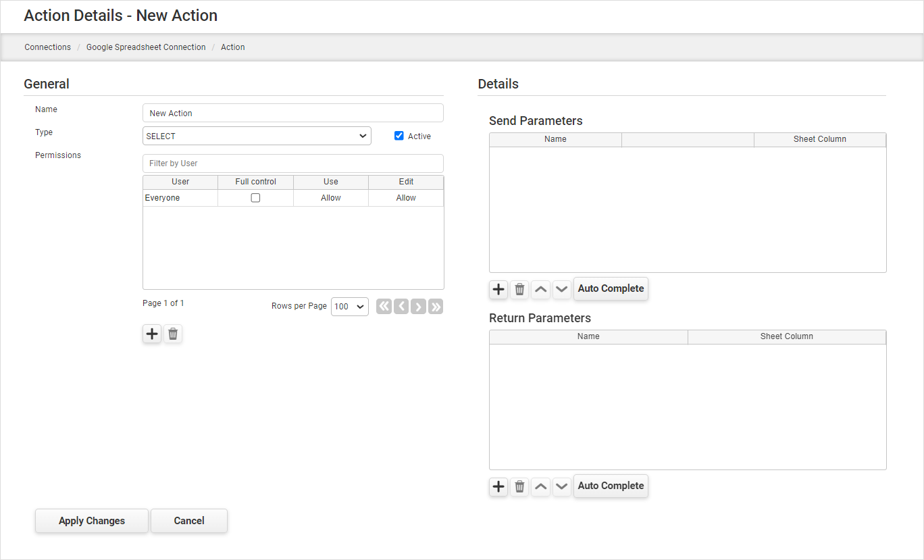Click the Use column header

point(331,182)
